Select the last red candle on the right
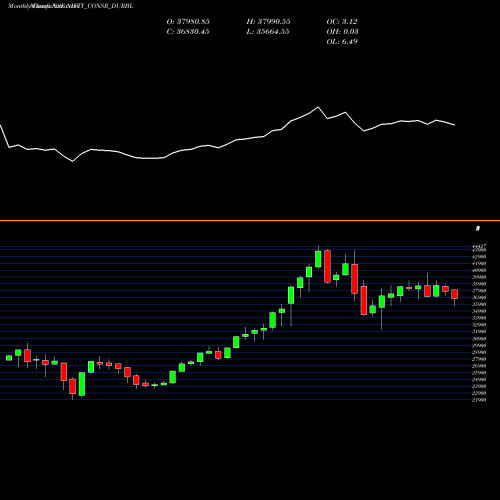The height and width of the screenshot is (500, 500). [454, 294]
